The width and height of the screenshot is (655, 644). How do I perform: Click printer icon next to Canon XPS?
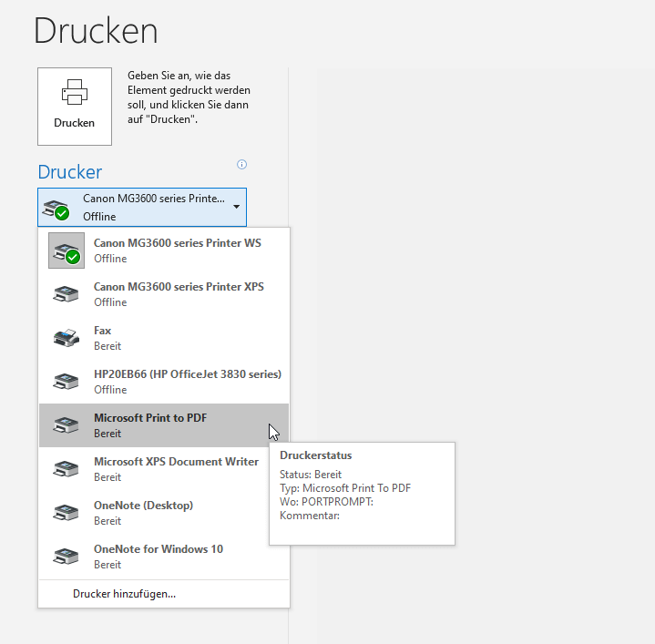[66, 294]
